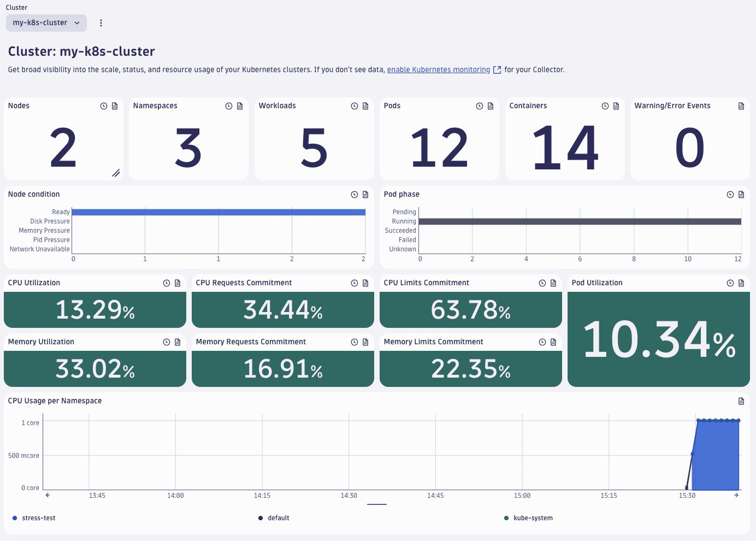
Task: Click the clock icon on Pod phase panel
Action: pos(730,195)
